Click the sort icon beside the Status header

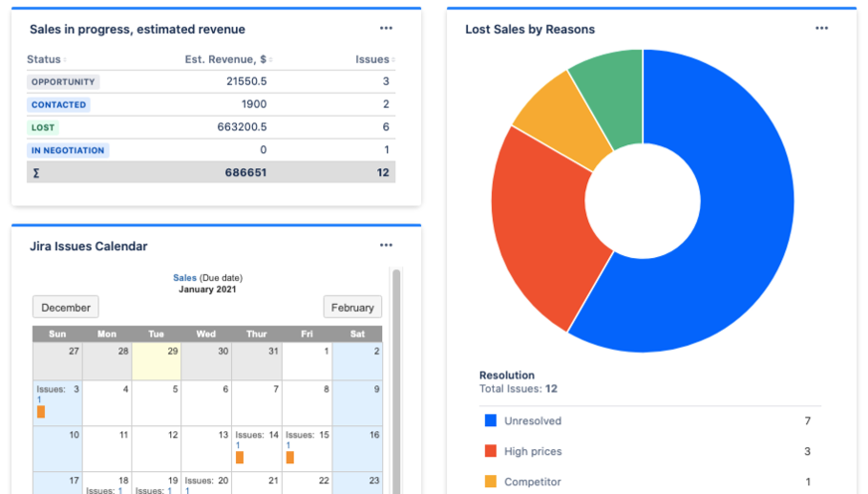pos(66,61)
